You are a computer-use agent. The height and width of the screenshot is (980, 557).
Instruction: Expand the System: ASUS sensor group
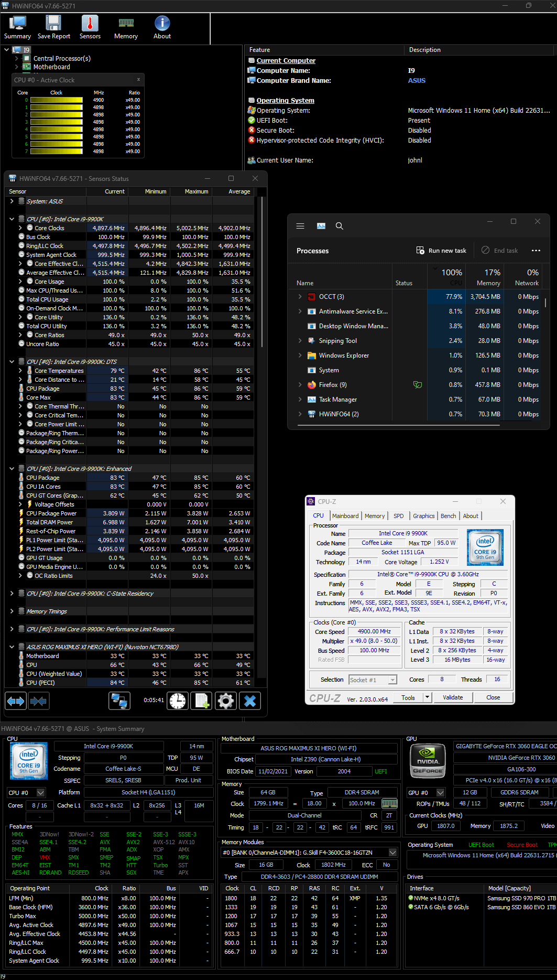click(x=12, y=201)
